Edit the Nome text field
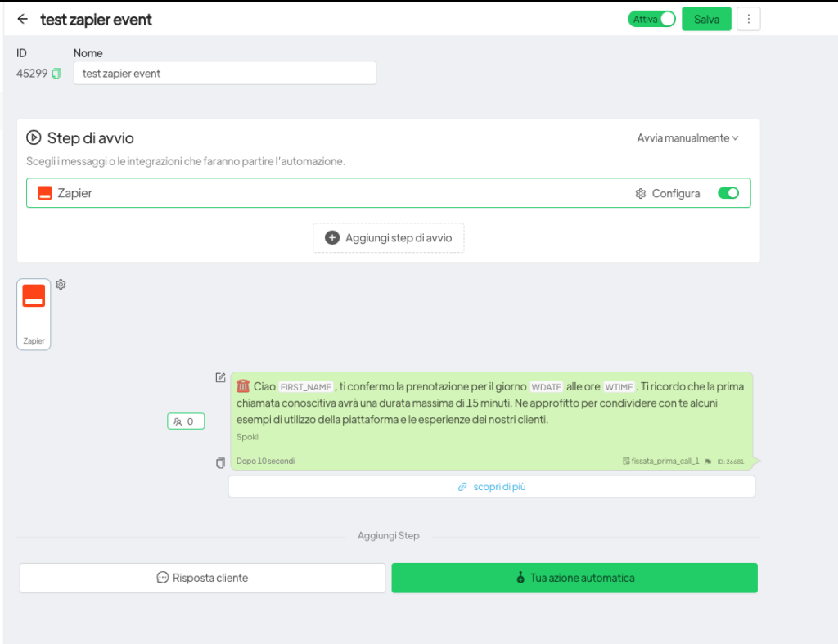 click(x=224, y=73)
